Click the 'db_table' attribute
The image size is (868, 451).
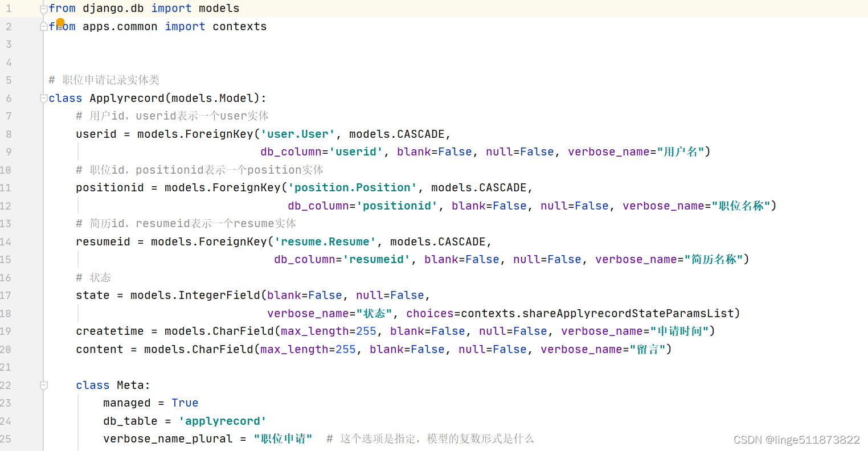click(130, 421)
